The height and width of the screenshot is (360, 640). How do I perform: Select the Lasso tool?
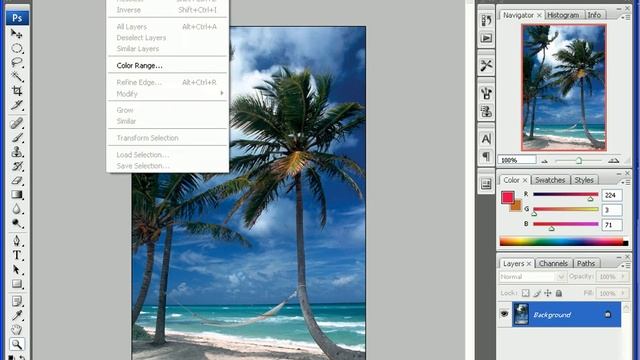coord(16,62)
